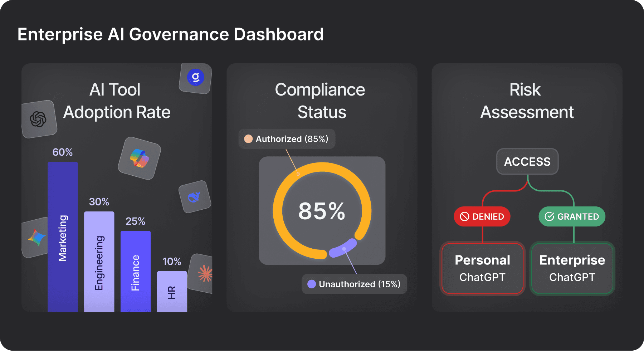This screenshot has height=351, width=644.
Task: Click the AI Tool Adoption Rate heading
Action: (x=117, y=101)
